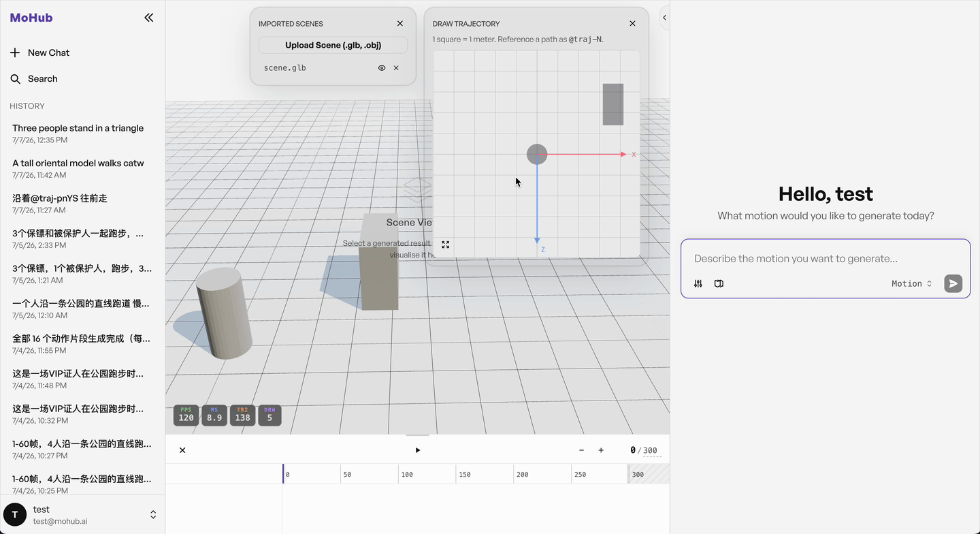This screenshot has height=534, width=980.
Task: Zoom in timeline with plus button
Action: pyautogui.click(x=601, y=450)
